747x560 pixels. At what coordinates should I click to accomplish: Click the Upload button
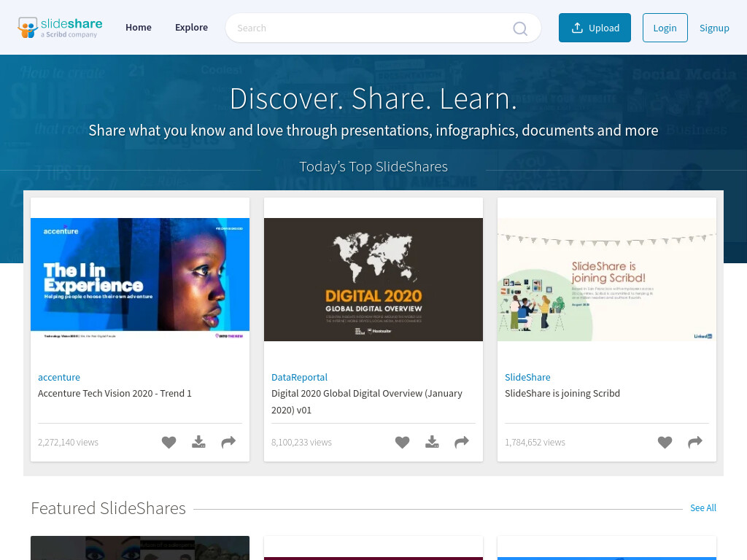(595, 28)
